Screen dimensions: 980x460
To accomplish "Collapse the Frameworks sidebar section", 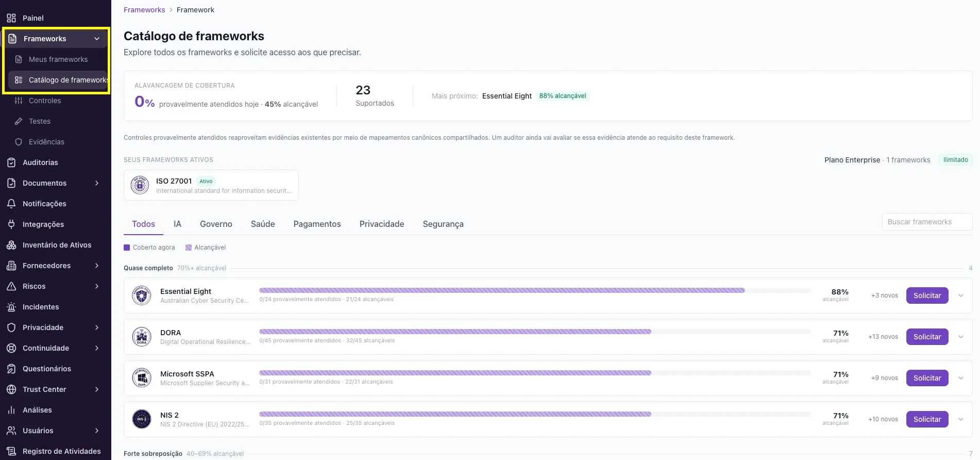I will (97, 39).
